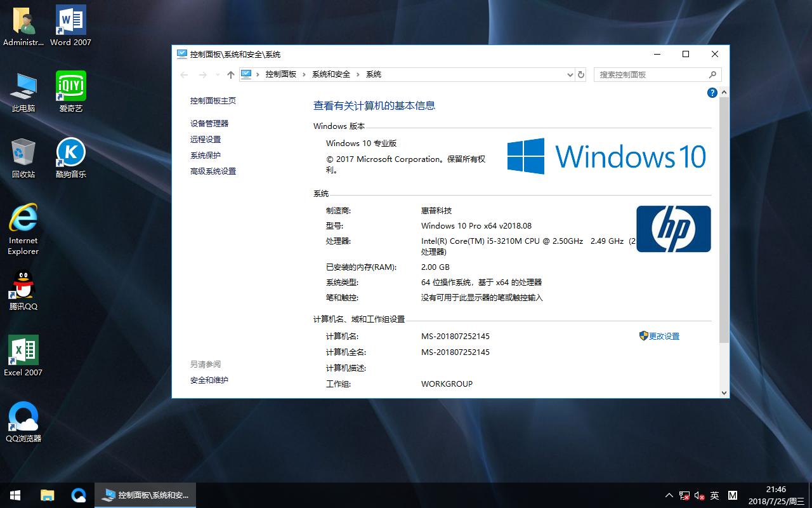Open File Explorer from the taskbar
This screenshot has height=508, width=812.
(48, 495)
